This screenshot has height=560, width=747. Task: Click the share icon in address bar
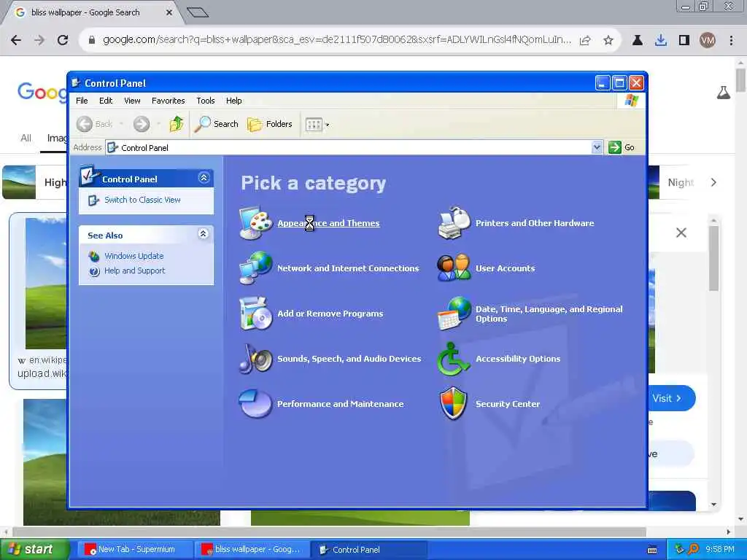pyautogui.click(x=586, y=41)
